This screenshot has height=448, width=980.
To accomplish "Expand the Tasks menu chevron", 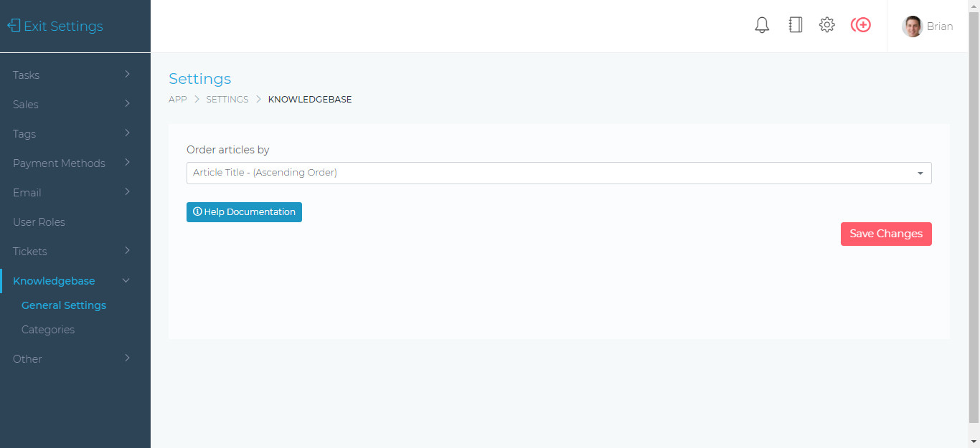I will pyautogui.click(x=127, y=74).
